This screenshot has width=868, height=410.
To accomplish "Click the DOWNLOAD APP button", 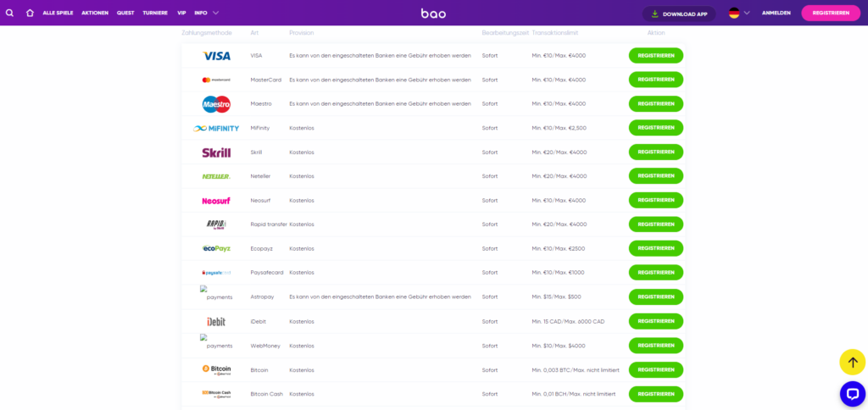I will [679, 14].
